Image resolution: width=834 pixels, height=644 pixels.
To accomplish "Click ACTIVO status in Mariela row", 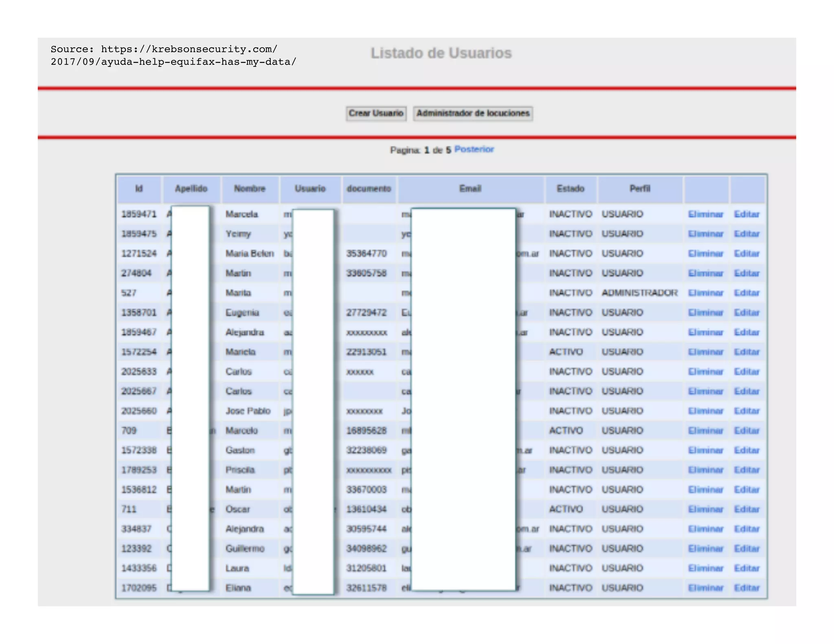I will click(x=566, y=352).
